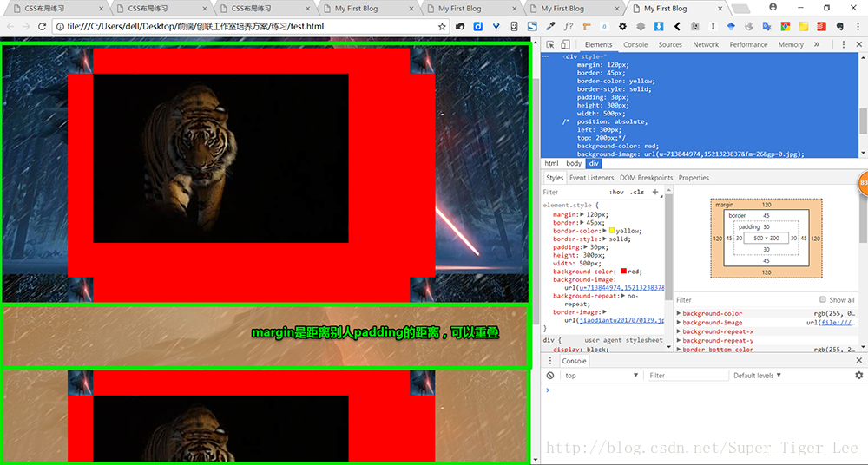Open the jiaodiantu2017070129 border-image link
Image resolution: width=868 pixels, height=465 pixels.
click(621, 320)
